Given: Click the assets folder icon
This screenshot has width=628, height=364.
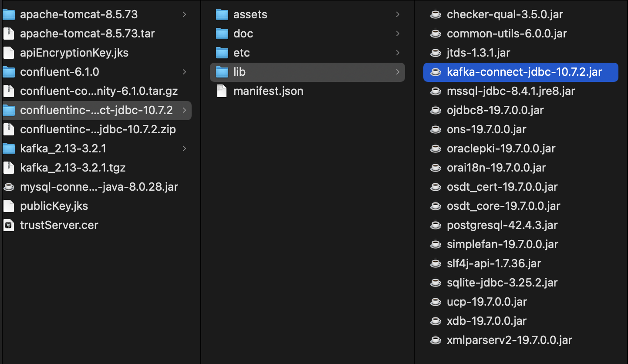Looking at the screenshot, I should pyautogui.click(x=222, y=14).
